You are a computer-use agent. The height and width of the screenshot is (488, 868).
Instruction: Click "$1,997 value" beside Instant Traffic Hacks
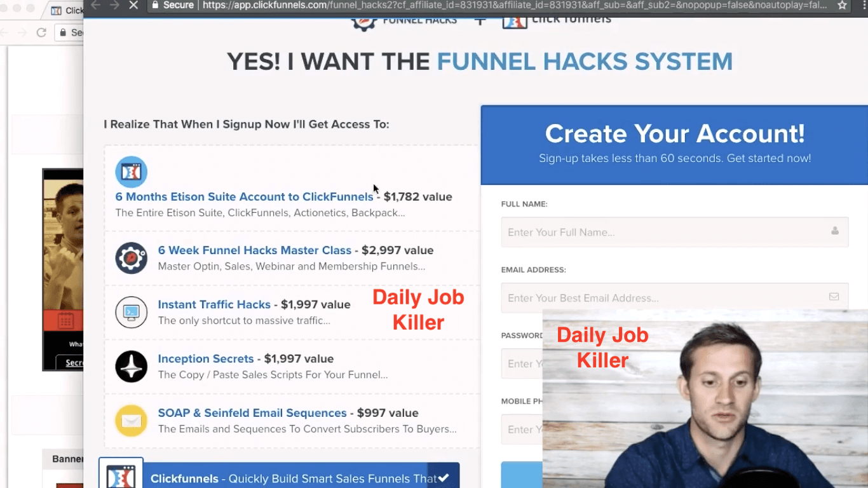click(x=316, y=304)
